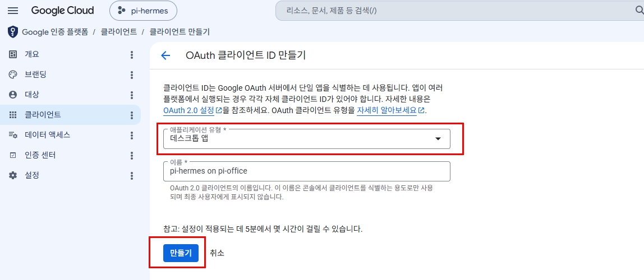Click the blue 만들기 button
This screenshot has width=644, height=280.
pos(181,253)
